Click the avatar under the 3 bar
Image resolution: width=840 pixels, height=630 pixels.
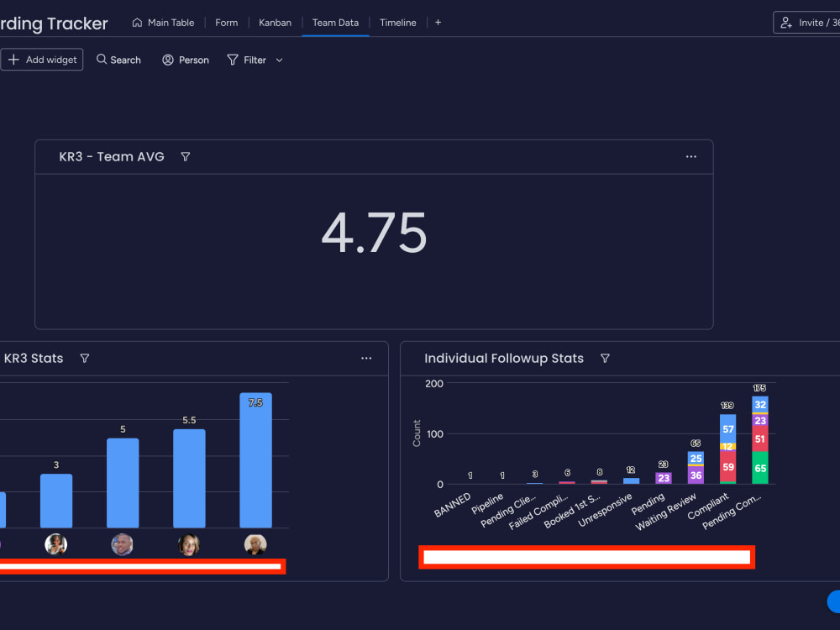56,544
